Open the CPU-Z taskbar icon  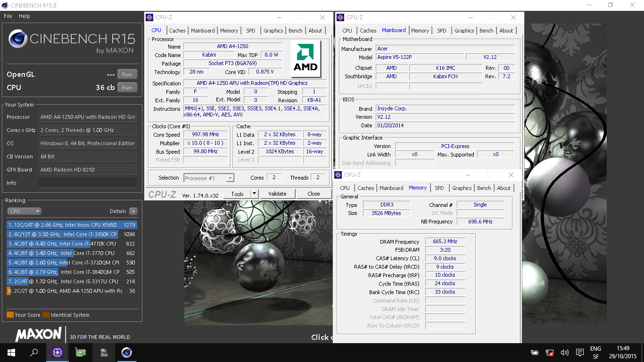[58, 352]
